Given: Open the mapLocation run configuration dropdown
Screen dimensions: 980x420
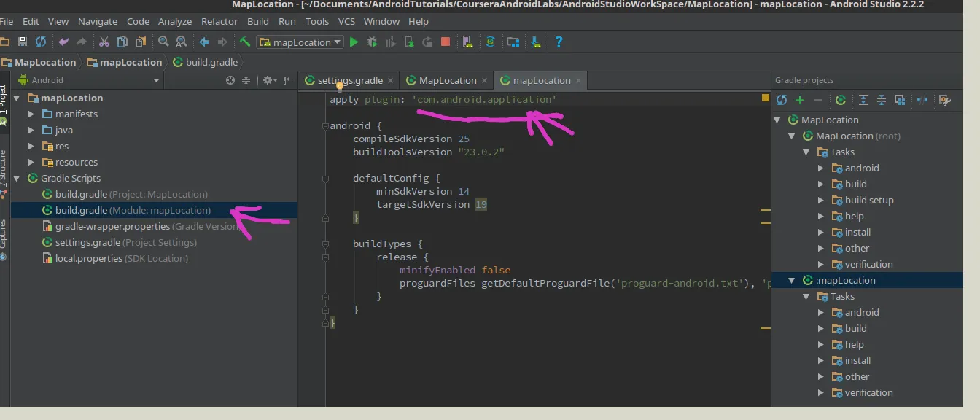Looking at the screenshot, I should click(x=300, y=42).
